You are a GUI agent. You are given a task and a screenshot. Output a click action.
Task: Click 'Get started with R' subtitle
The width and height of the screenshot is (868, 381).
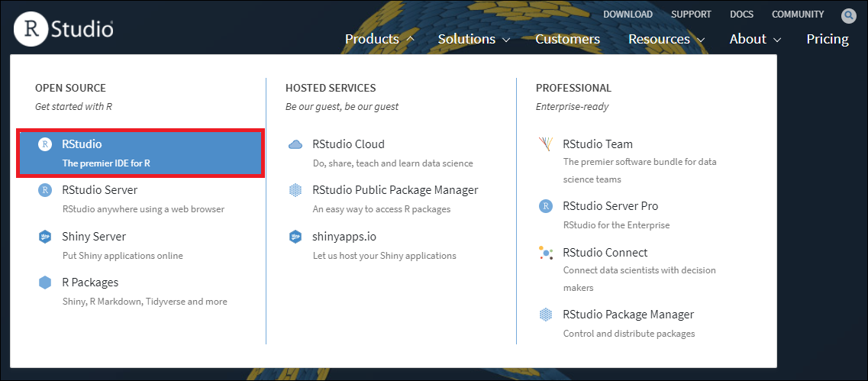(x=73, y=106)
